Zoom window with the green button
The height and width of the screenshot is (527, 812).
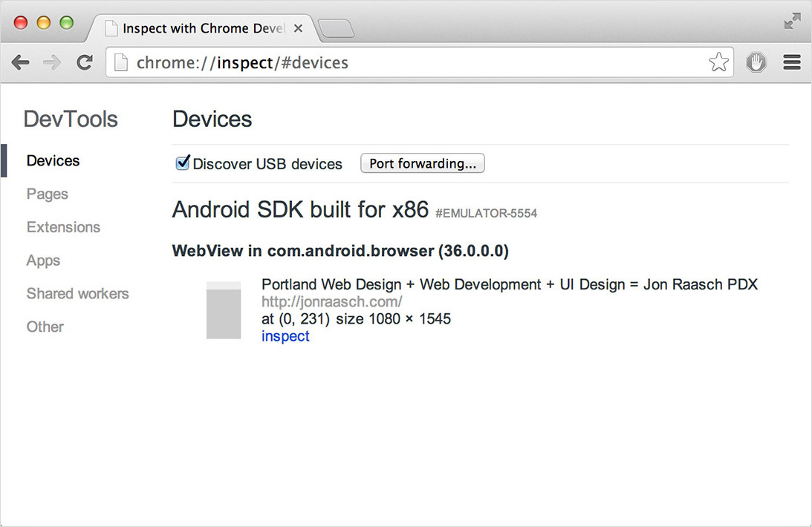(67, 22)
